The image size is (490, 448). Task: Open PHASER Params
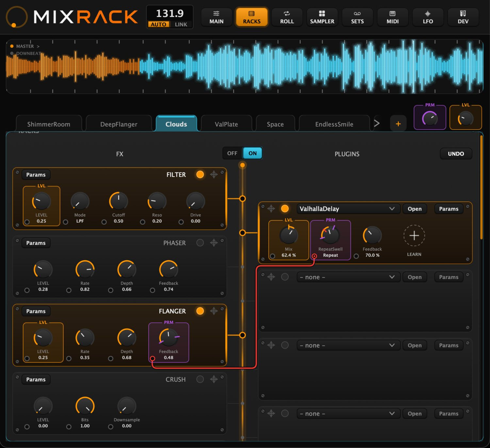(x=36, y=243)
